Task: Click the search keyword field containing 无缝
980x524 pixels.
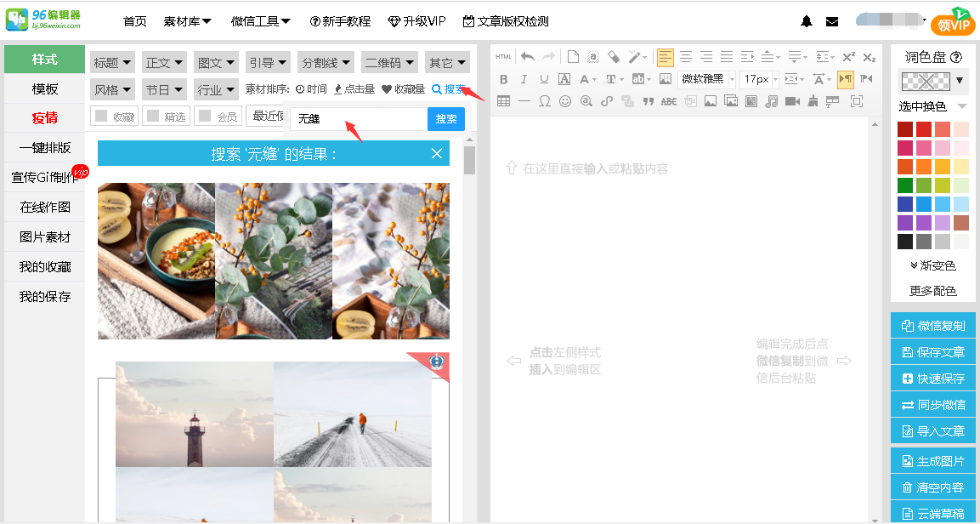Action: point(359,119)
